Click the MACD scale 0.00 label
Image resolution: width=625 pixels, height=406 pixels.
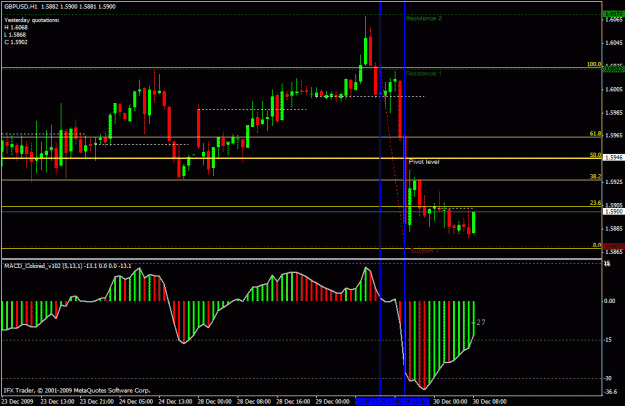tap(610, 301)
